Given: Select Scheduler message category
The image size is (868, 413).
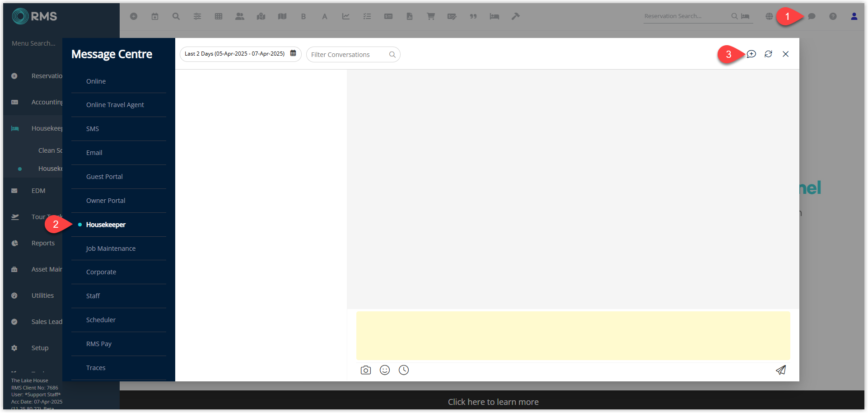Looking at the screenshot, I should pos(101,320).
